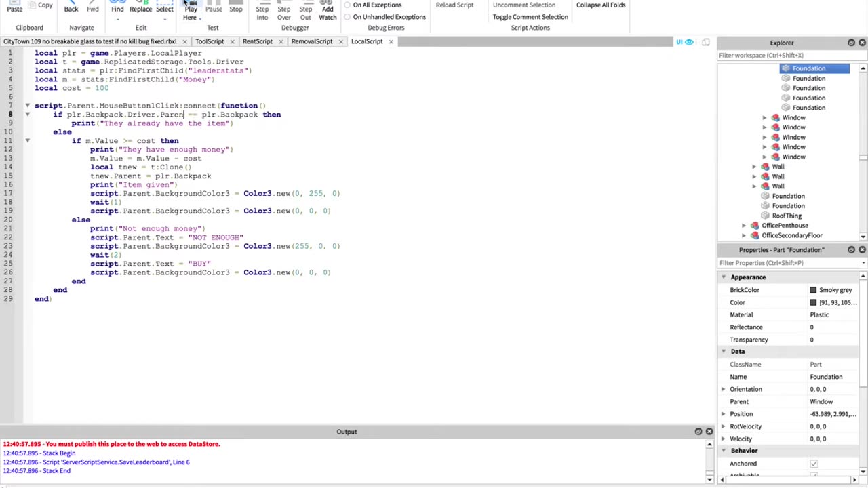
Task: Undock the Properties panel
Action: pos(851,249)
